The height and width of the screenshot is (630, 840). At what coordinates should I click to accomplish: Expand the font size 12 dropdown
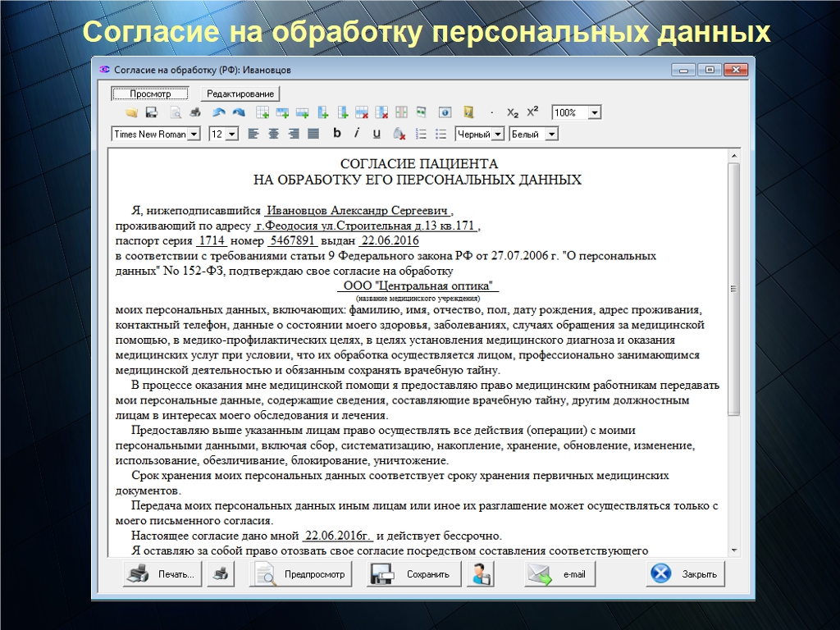click(x=232, y=134)
